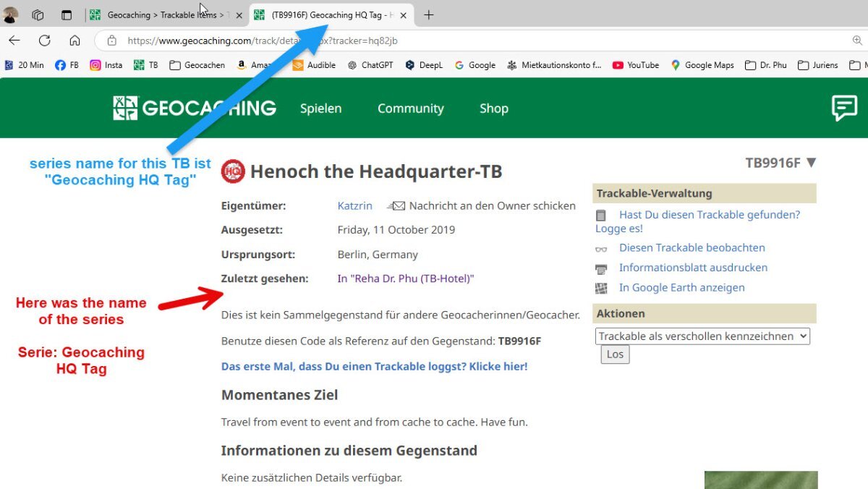
Task: Open the Mietkautionskonto bookmark
Action: coord(554,65)
